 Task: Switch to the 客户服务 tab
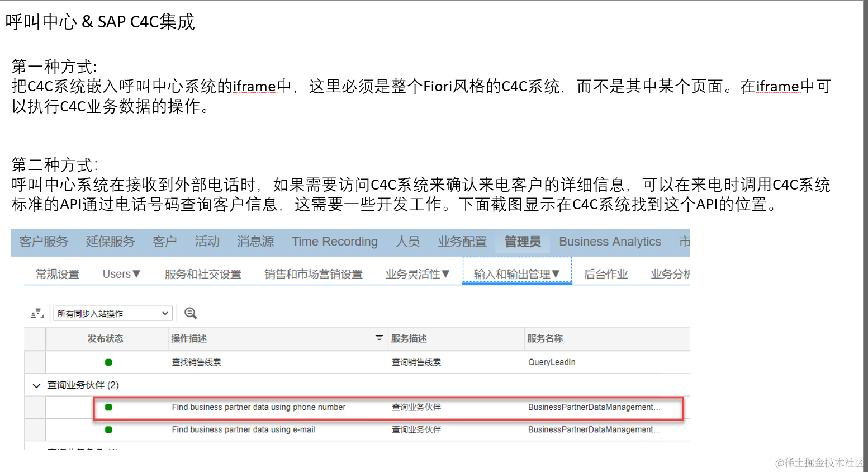[x=44, y=242]
